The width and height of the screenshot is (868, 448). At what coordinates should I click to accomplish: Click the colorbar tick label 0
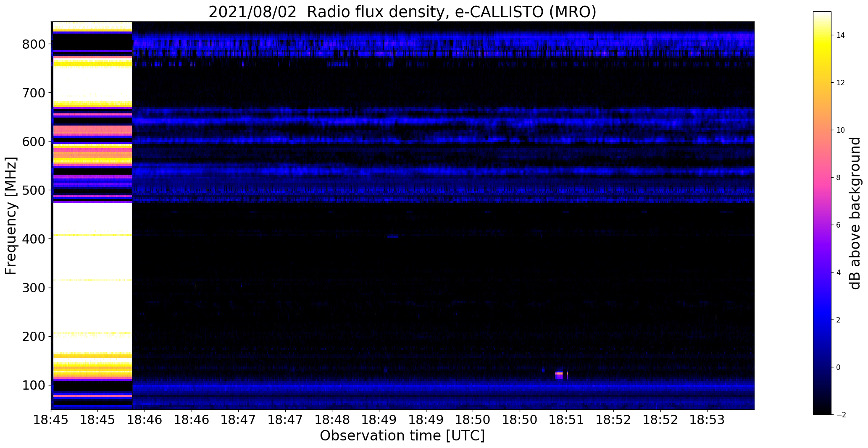tap(838, 367)
